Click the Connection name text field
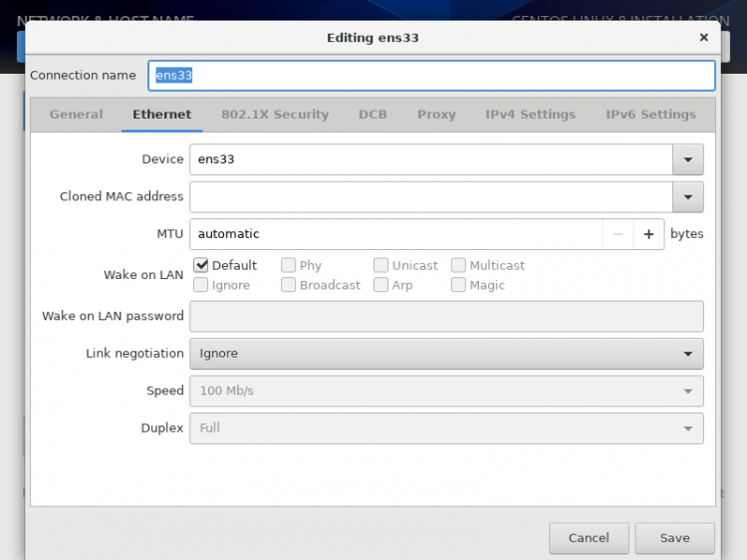 pos(431,76)
